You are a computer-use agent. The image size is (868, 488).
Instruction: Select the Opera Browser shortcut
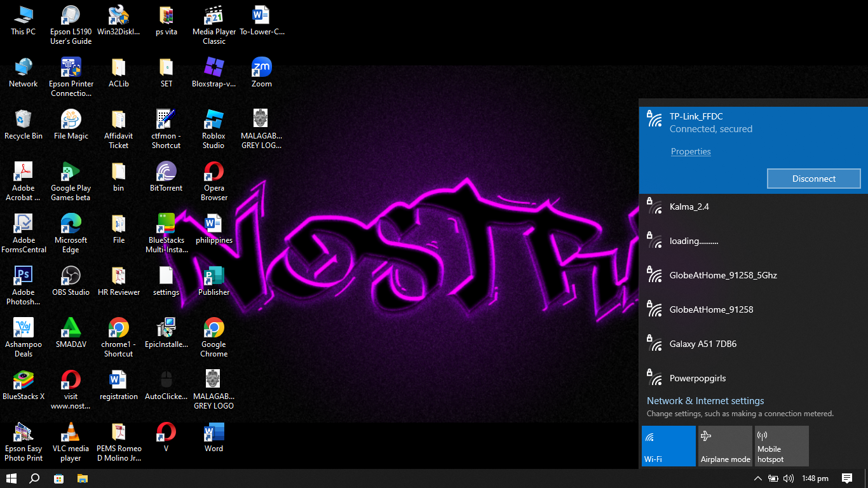click(x=214, y=182)
